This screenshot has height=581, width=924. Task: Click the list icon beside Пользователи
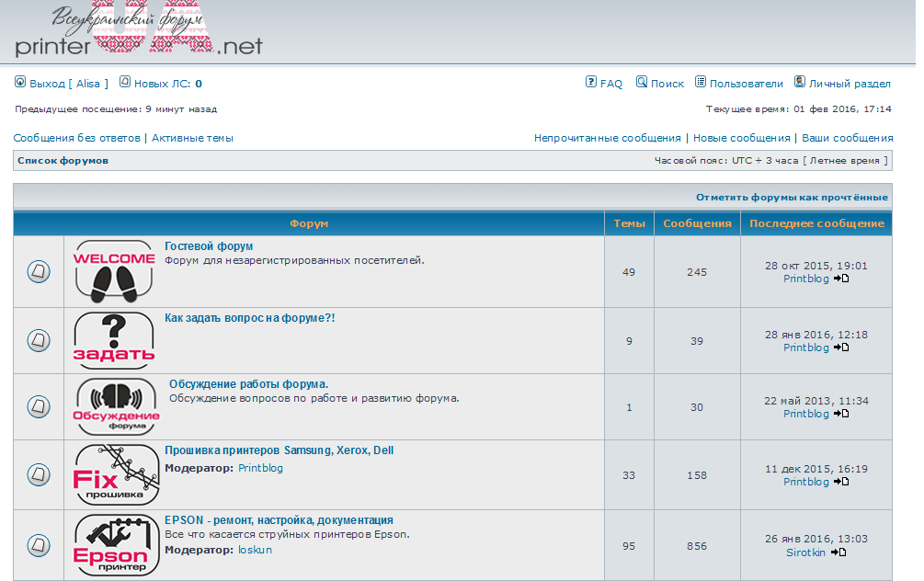(x=700, y=82)
